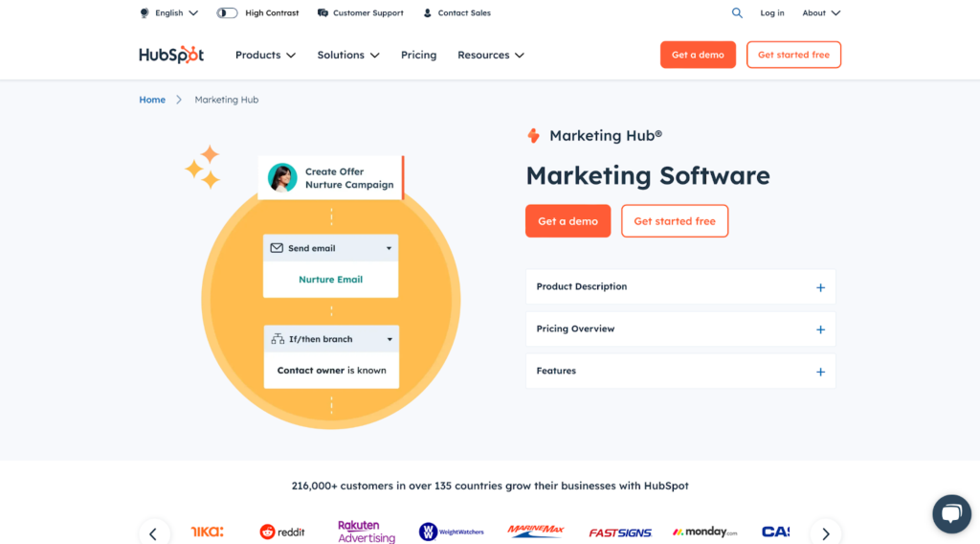This screenshot has width=980, height=544.
Task: Click the monday.com logo
Action: pos(704,533)
